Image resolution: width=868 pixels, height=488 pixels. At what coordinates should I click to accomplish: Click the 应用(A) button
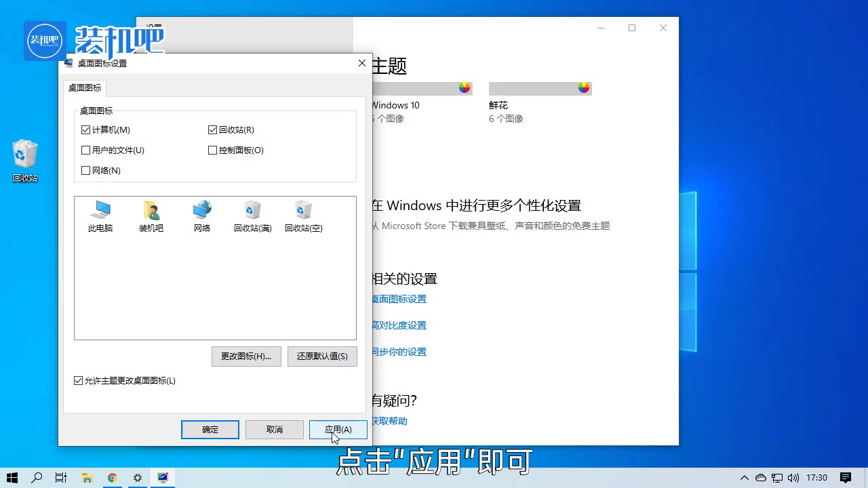point(338,430)
